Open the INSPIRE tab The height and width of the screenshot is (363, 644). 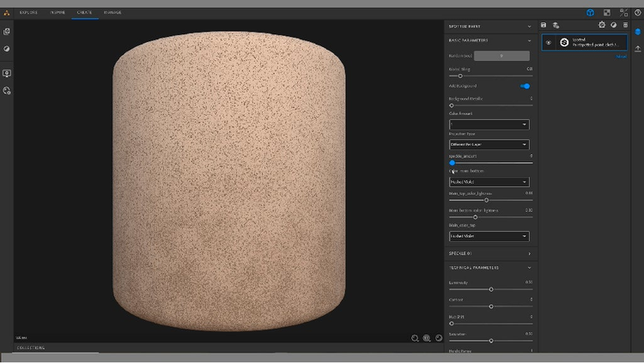pos(58,12)
